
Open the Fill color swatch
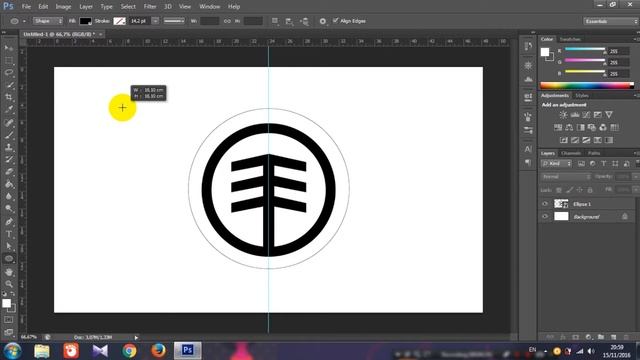click(85, 21)
